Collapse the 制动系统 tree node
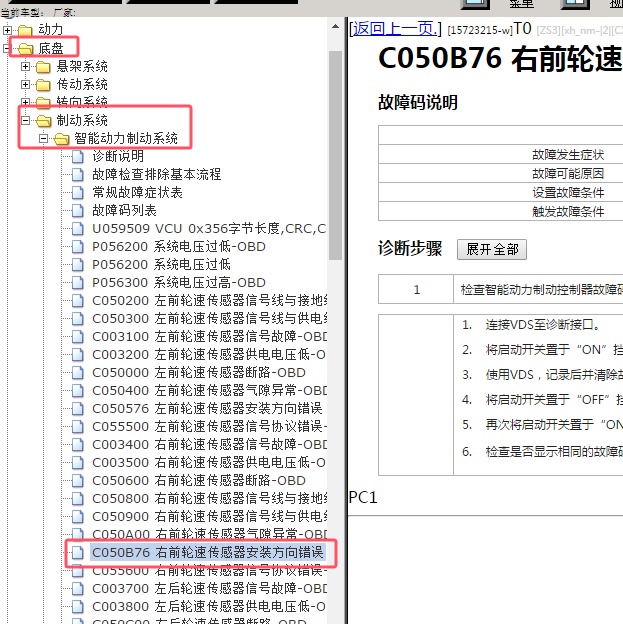 click(25, 120)
